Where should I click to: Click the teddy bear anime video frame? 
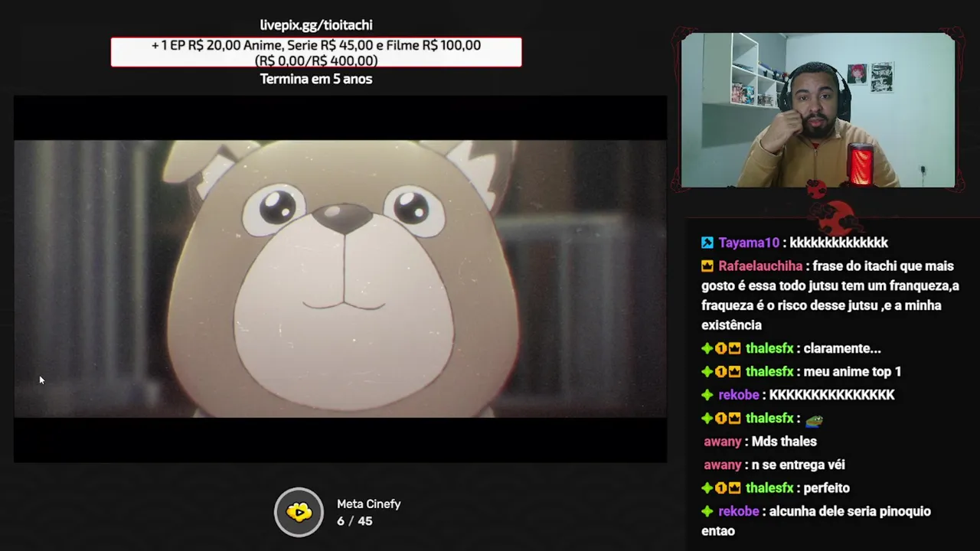[x=340, y=279]
